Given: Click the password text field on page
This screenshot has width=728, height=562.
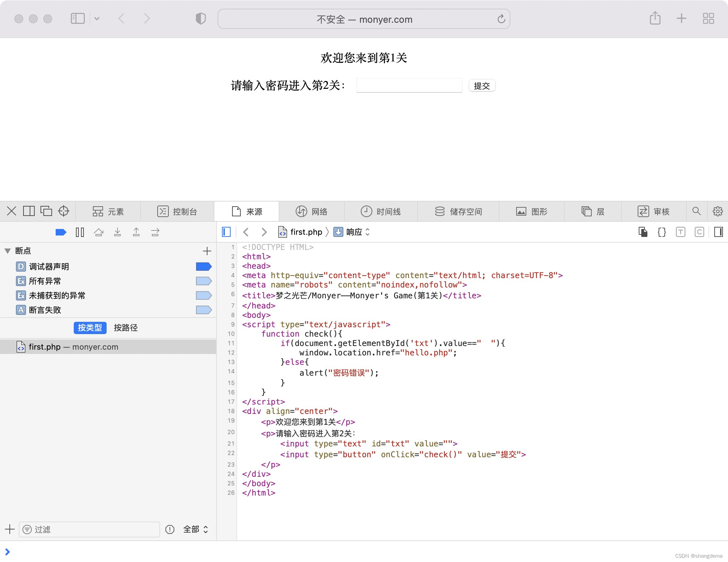Looking at the screenshot, I should point(409,86).
